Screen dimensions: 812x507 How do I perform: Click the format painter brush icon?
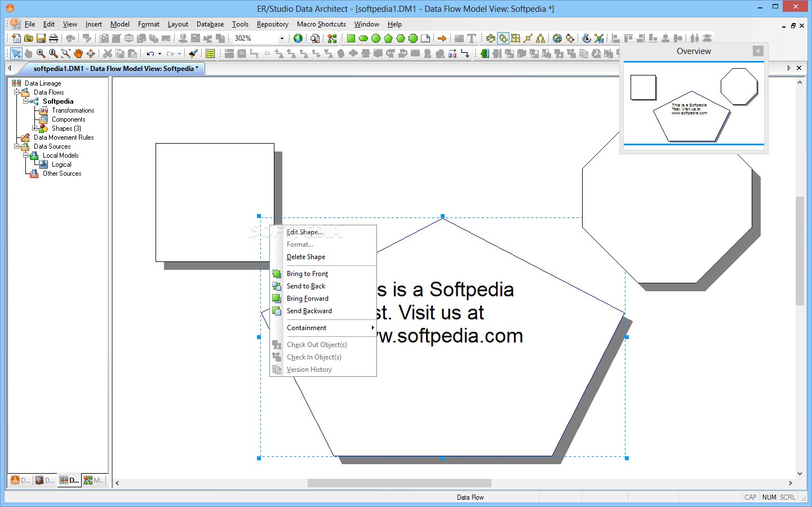click(x=193, y=54)
